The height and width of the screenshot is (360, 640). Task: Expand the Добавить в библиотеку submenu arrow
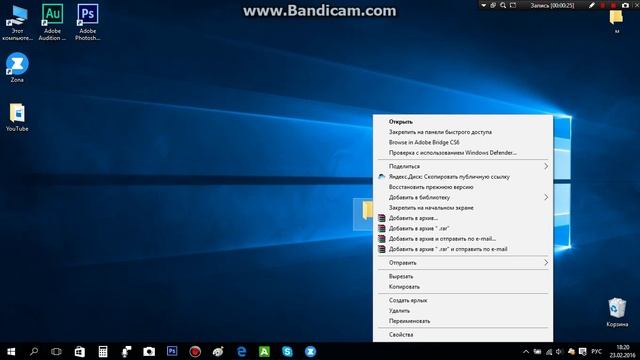coord(546,197)
